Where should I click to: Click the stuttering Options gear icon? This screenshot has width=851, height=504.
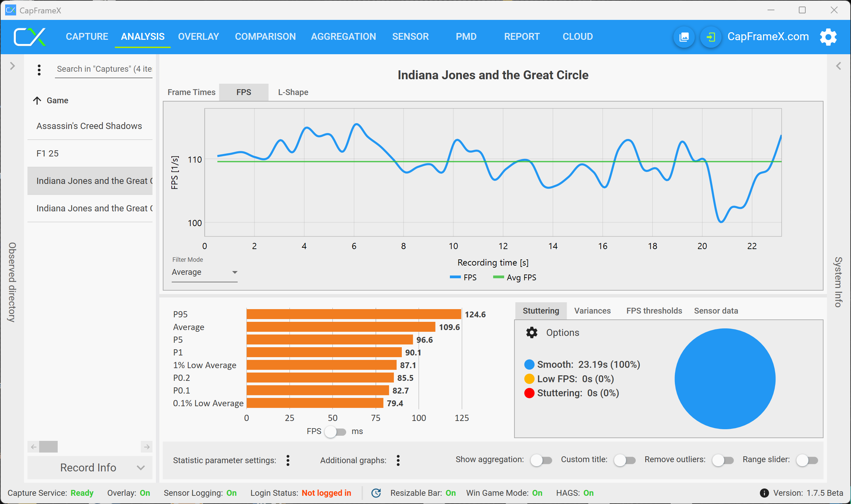click(x=532, y=332)
